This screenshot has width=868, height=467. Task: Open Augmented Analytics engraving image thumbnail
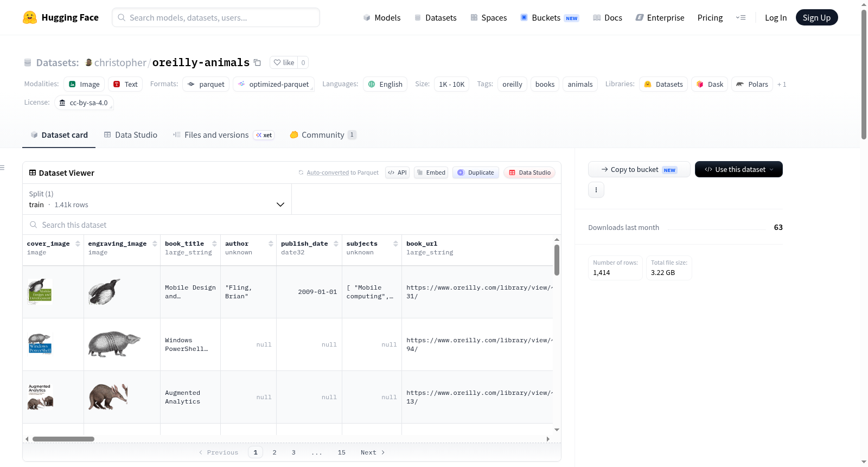click(108, 396)
